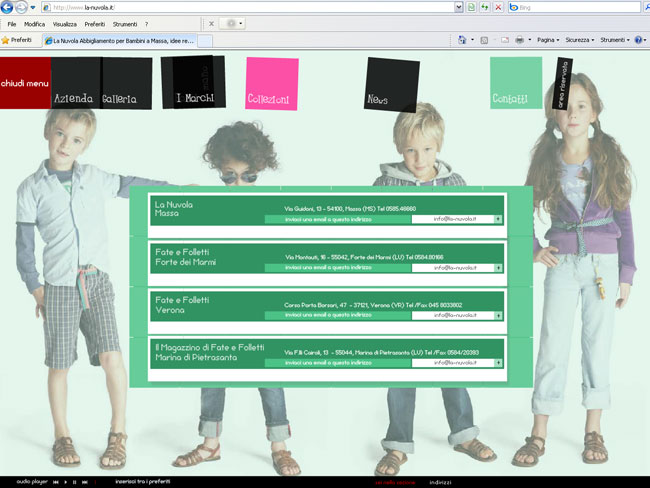Image resolution: width=650 pixels, height=488 pixels.
Task: Open recent pages dropdown beside navigation arrows
Action: tap(33, 7)
